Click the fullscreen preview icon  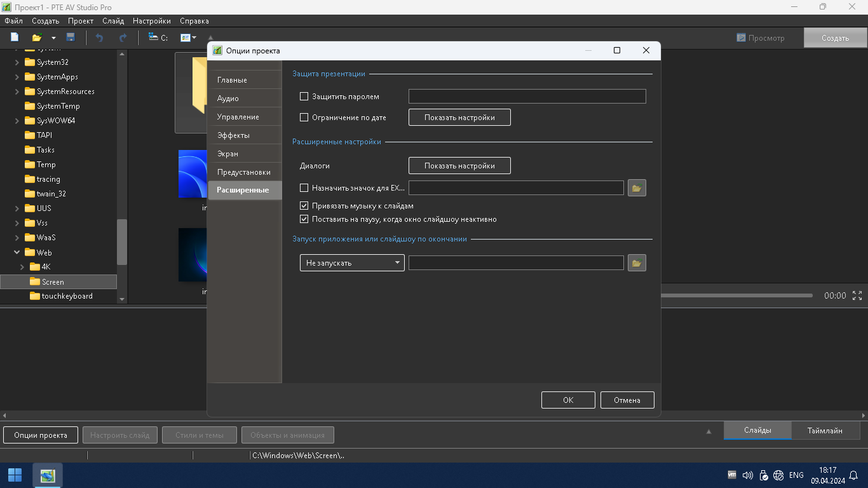[857, 295]
